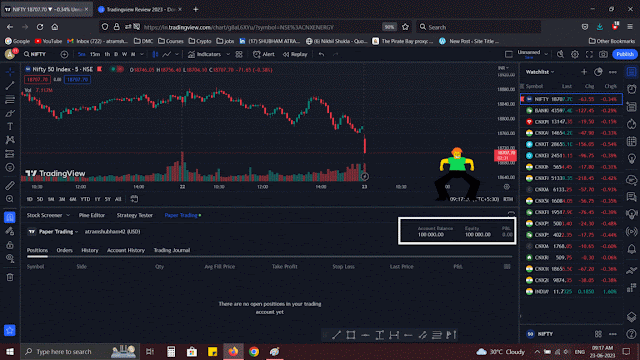This screenshot has height=360, width=640.
Task: Select the brush drawing tool
Action: pos(10,113)
